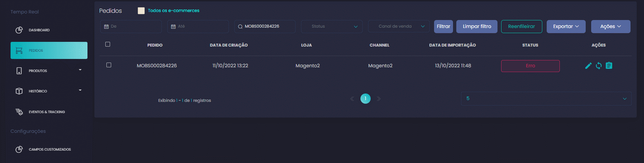This screenshot has height=163, width=644.
Task: Click the Dashboard pie chart icon
Action: coord(19,30)
